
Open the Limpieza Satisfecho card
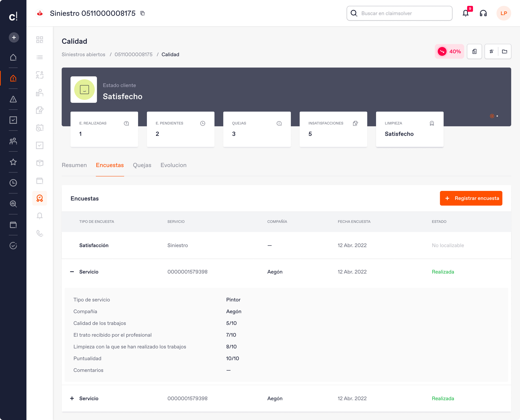(x=410, y=129)
